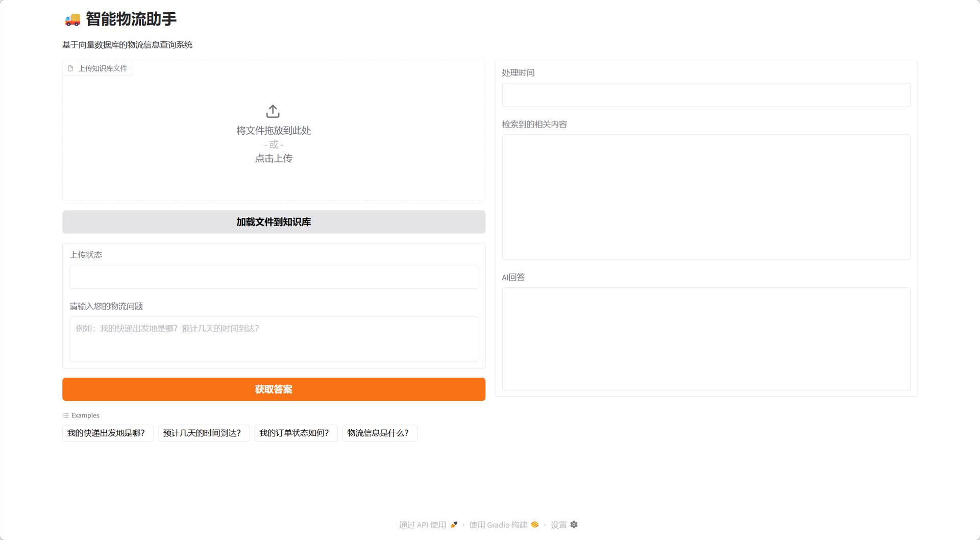Screen dimensions: 980x540
Task: Click the 检索到的相关内容 text area
Action: pyautogui.click(x=706, y=197)
